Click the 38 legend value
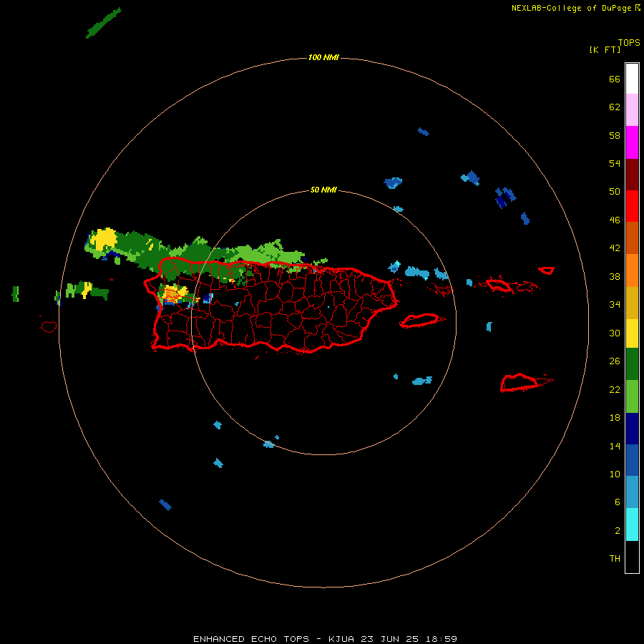This screenshot has height=644, width=644. [x=615, y=276]
